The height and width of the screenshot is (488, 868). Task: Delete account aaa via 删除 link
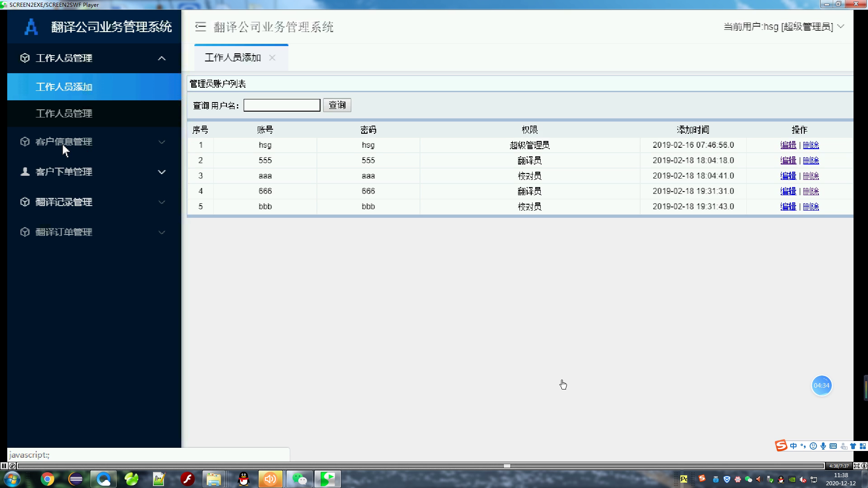tap(811, 176)
